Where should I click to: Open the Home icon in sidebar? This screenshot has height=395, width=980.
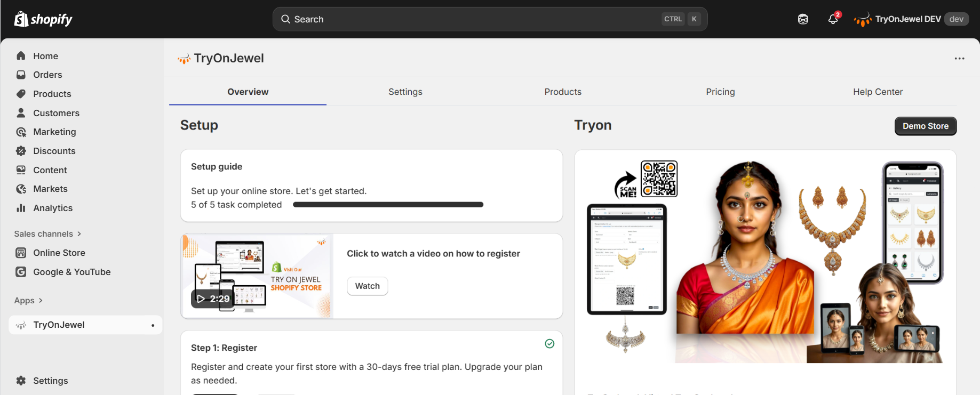point(21,56)
